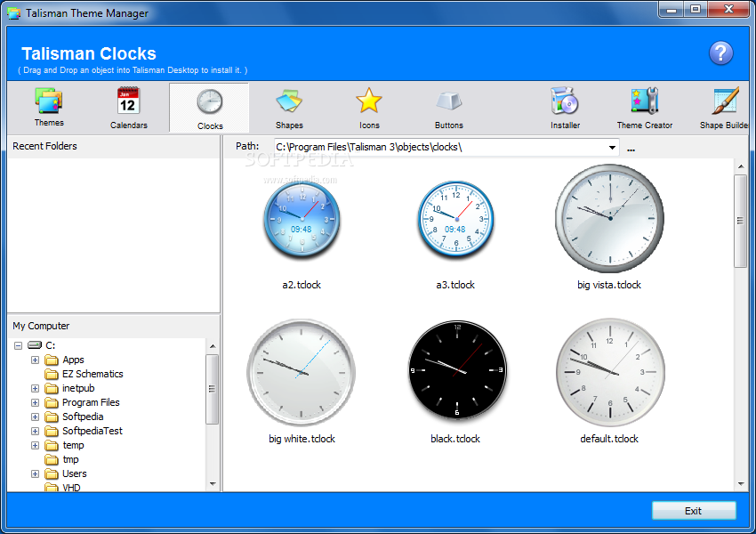Viewport: 756px width, 534px height.
Task: Select the Clocks section icon
Action: point(210,102)
